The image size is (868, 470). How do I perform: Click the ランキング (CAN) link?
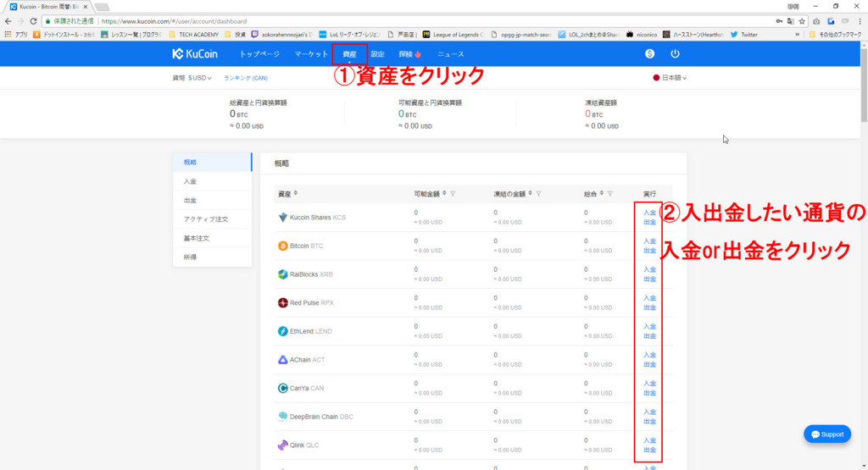(x=245, y=78)
